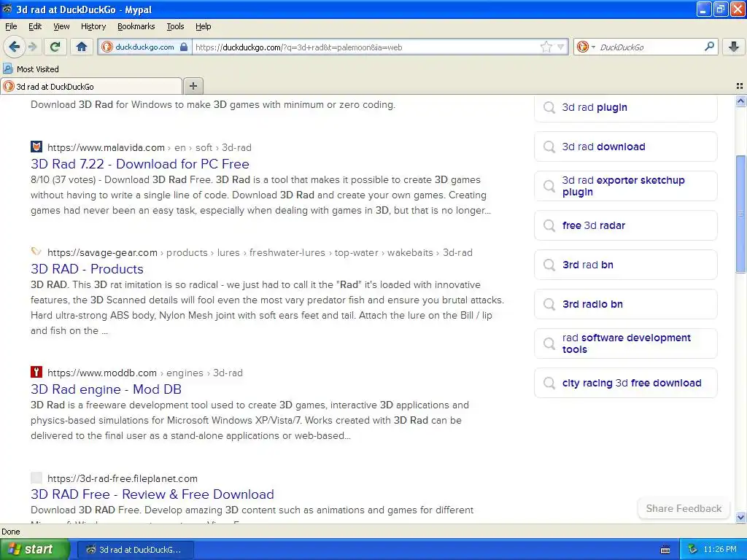Open the '3D RAD - Products' result
Viewport: 747px width, 560px height.
87,269
